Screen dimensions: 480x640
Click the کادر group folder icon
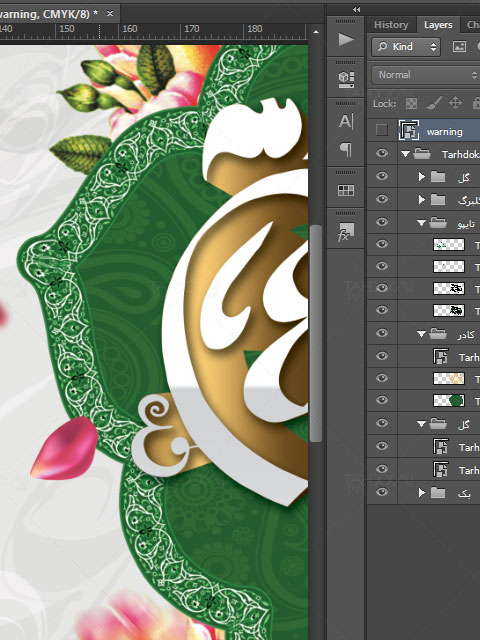tap(438, 334)
